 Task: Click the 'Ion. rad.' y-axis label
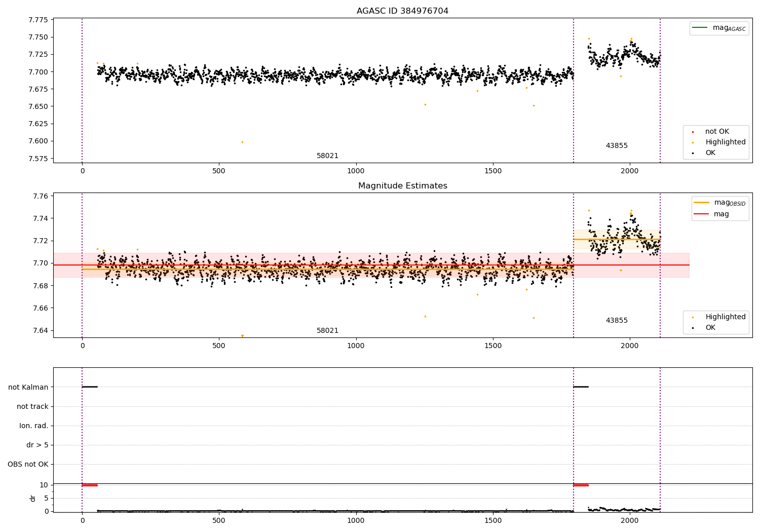tap(34, 426)
